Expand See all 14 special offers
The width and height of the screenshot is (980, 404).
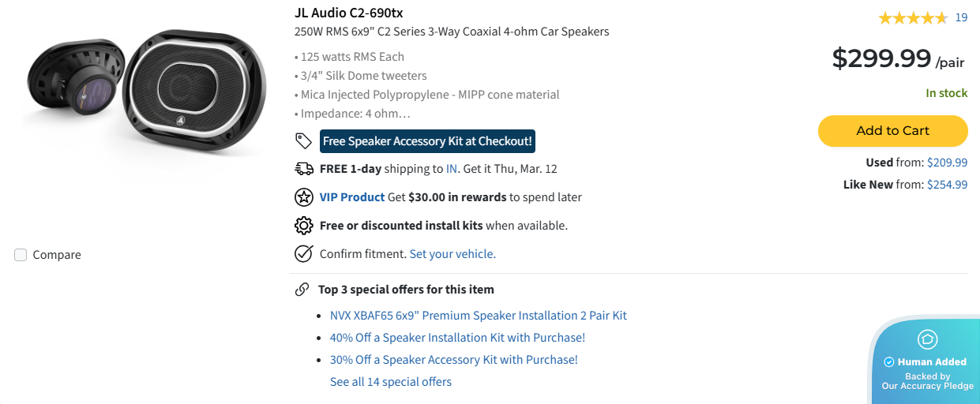pyautogui.click(x=391, y=382)
